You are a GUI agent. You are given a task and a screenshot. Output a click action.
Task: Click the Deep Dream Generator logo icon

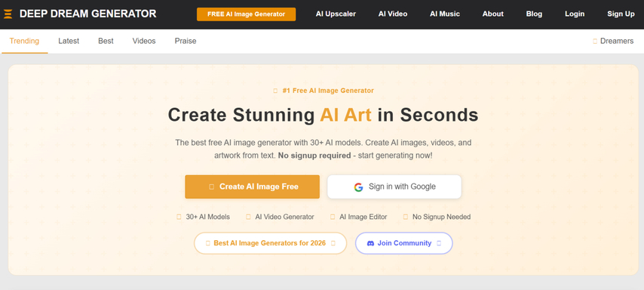pyautogui.click(x=8, y=14)
